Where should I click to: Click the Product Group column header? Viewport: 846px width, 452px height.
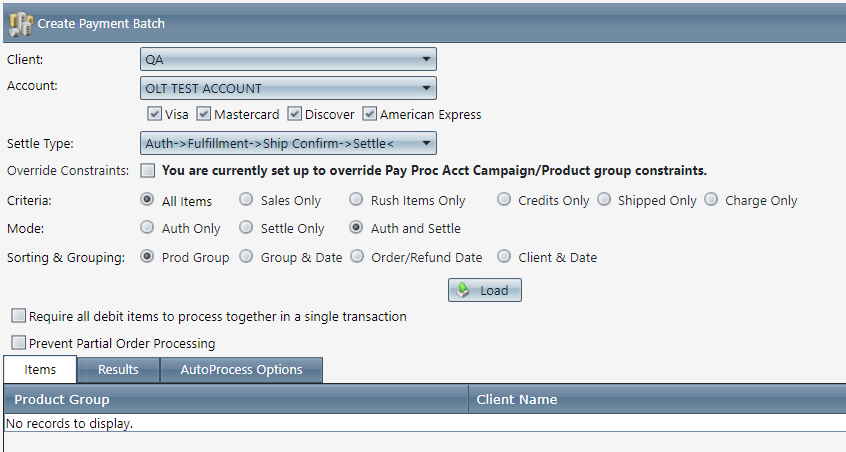pyautogui.click(x=236, y=399)
